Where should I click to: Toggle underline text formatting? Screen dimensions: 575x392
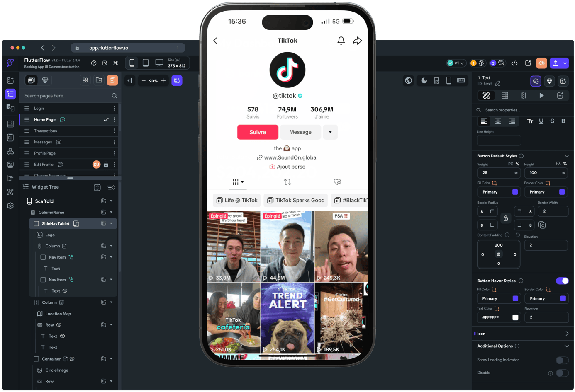point(541,121)
